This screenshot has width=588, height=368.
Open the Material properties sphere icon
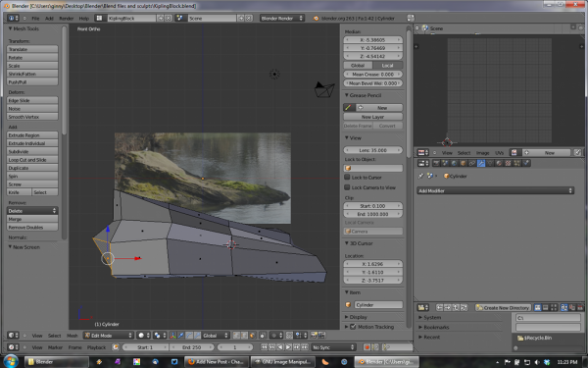click(x=499, y=163)
